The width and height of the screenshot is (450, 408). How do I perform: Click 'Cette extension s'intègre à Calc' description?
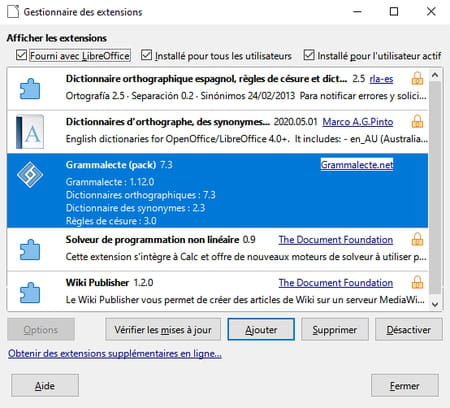click(246, 257)
